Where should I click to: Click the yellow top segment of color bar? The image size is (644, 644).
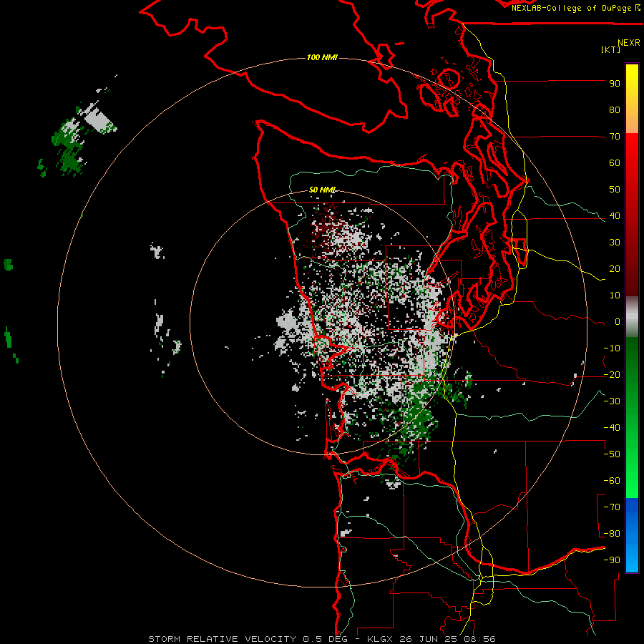[632, 99]
